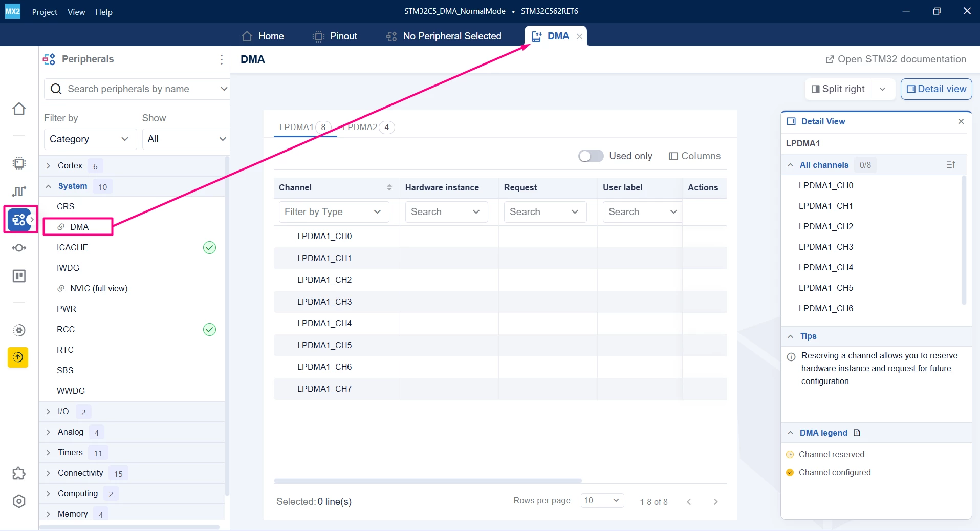Switch to the LPDMA2 tab

[x=368, y=127]
